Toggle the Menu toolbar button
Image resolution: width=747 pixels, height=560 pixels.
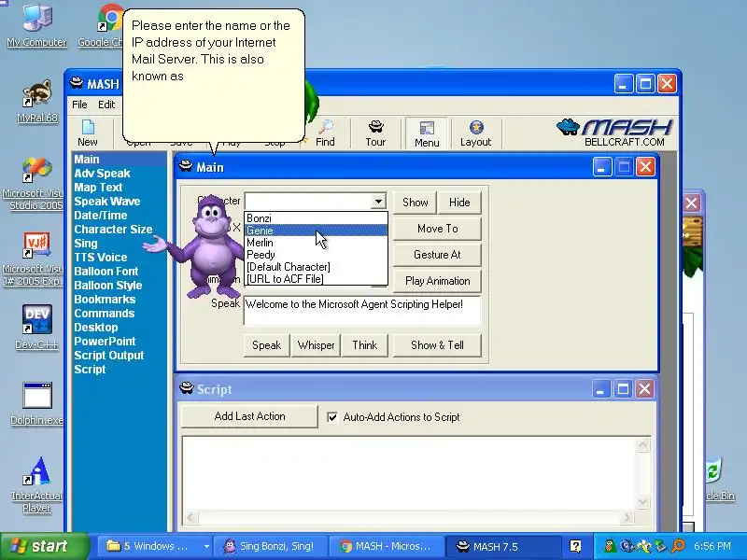427,133
